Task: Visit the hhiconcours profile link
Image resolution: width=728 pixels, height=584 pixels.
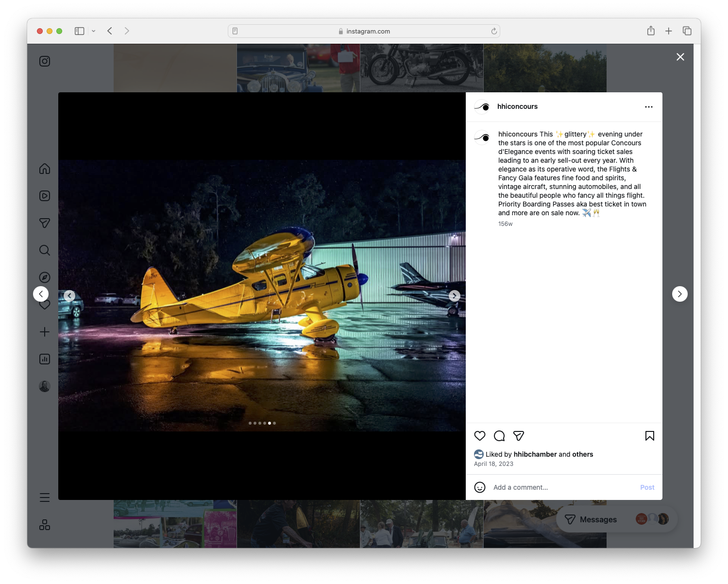Action: point(518,106)
